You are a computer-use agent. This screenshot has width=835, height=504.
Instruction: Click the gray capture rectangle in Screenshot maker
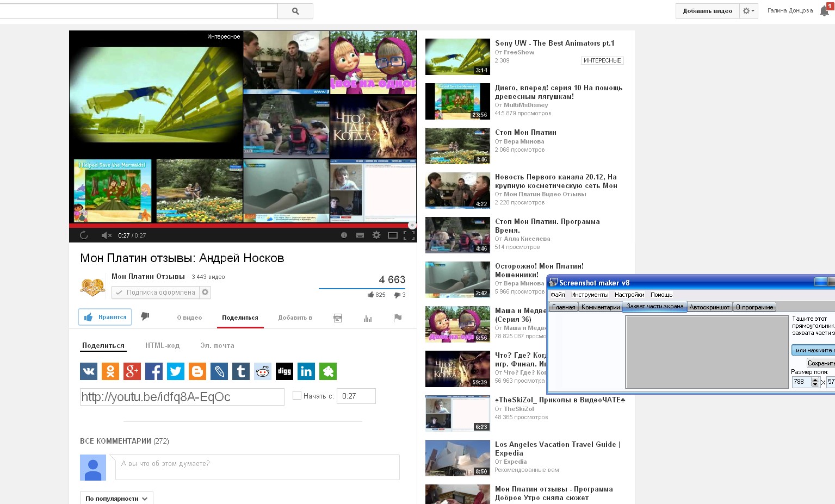click(x=707, y=352)
